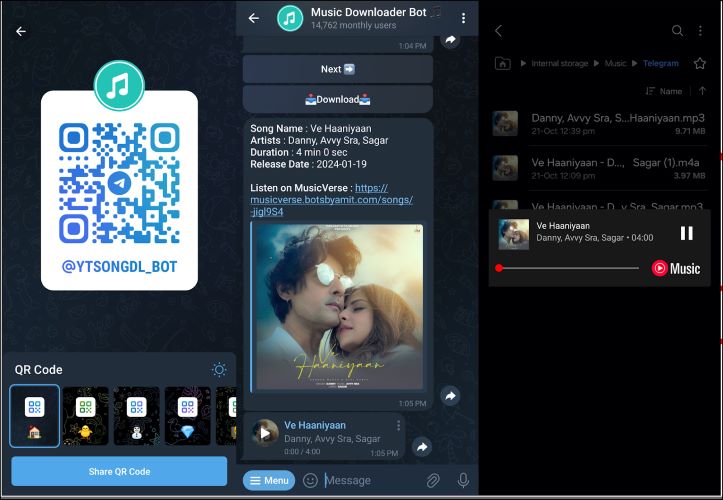Forward the message sent at 1:04 PM
This screenshot has width=723, height=500.
(450, 40)
